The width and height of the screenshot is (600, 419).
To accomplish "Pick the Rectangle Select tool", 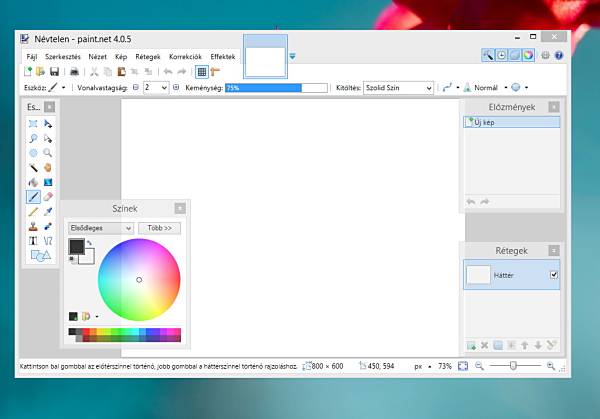I will point(33,123).
